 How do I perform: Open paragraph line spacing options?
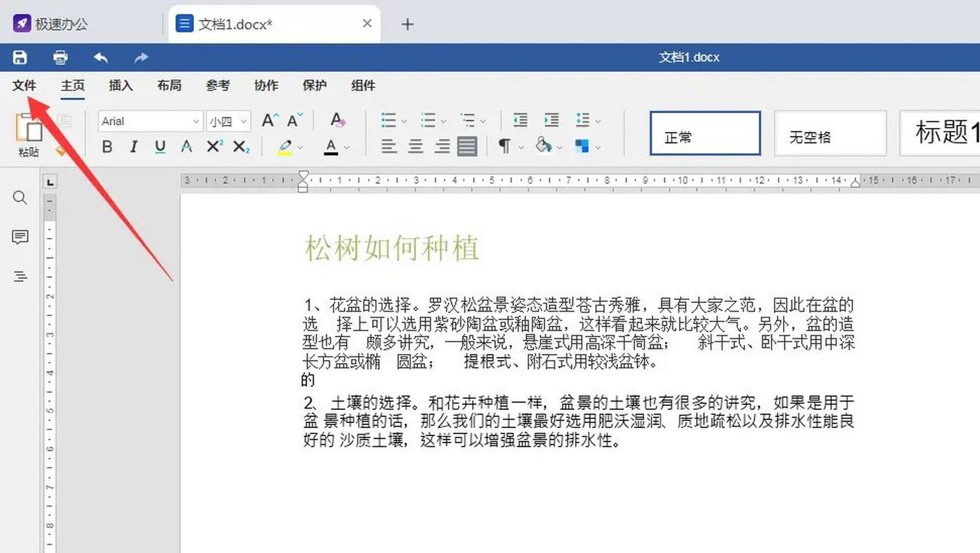[x=583, y=120]
